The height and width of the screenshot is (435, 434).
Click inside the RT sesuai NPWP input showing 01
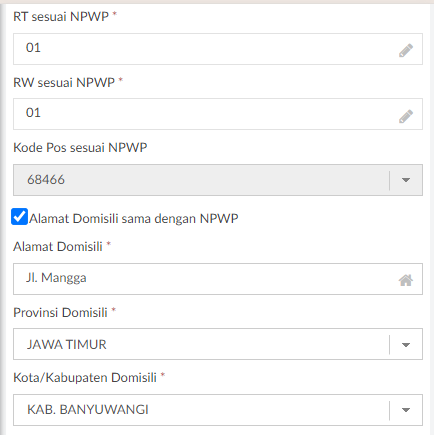click(218, 49)
